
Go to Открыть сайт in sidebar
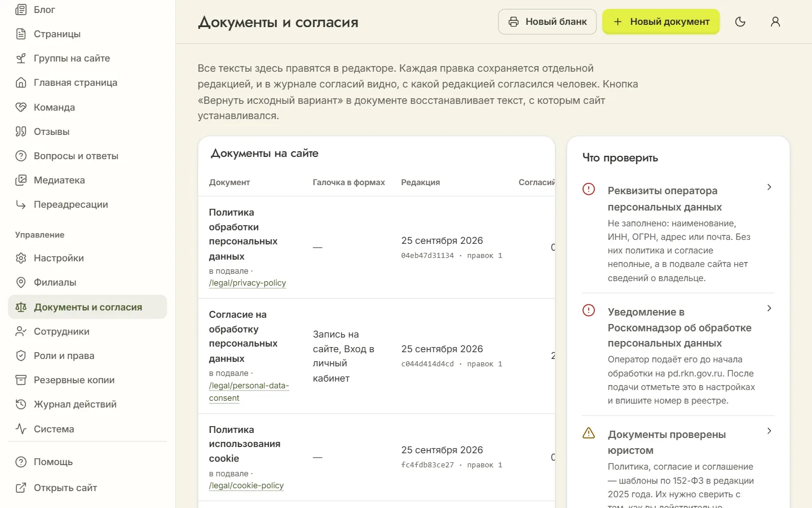[87, 488]
